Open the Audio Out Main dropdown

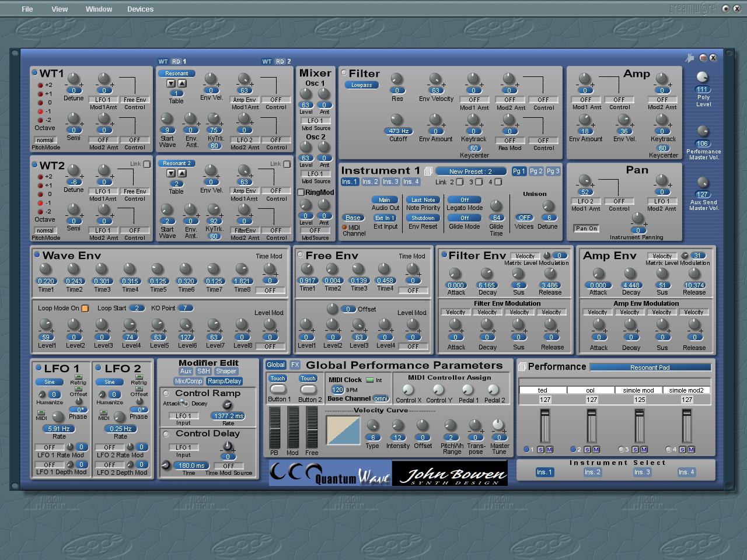click(x=385, y=200)
